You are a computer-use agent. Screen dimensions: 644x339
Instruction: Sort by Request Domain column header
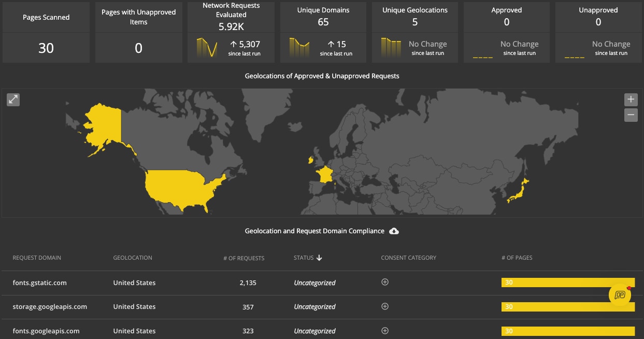[x=37, y=258]
